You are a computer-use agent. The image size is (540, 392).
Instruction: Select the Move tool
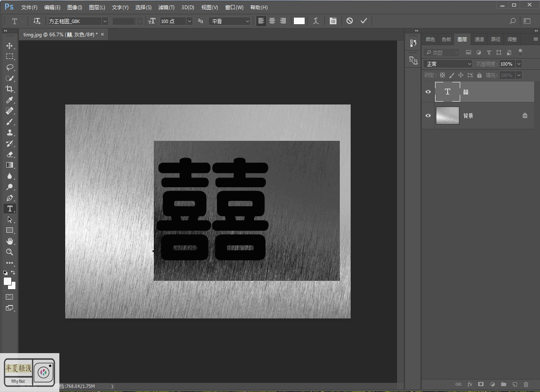click(10, 46)
